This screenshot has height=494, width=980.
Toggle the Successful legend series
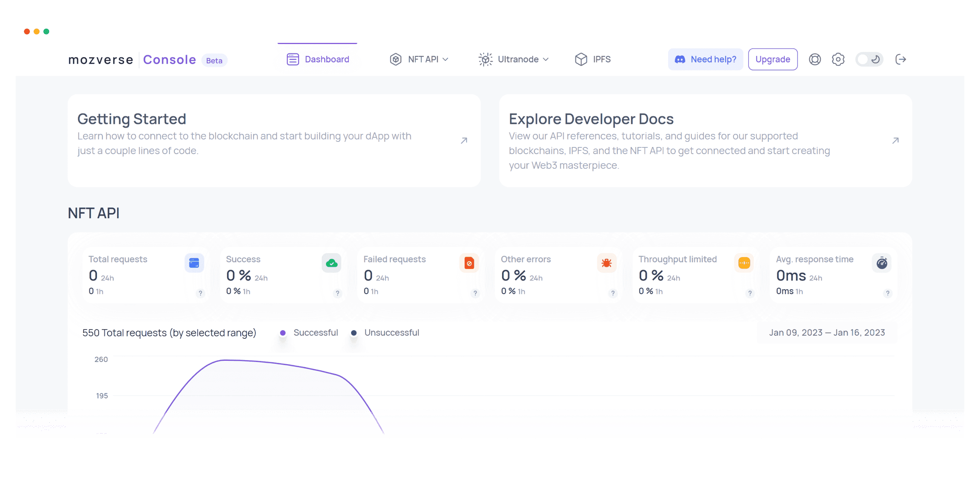click(308, 332)
